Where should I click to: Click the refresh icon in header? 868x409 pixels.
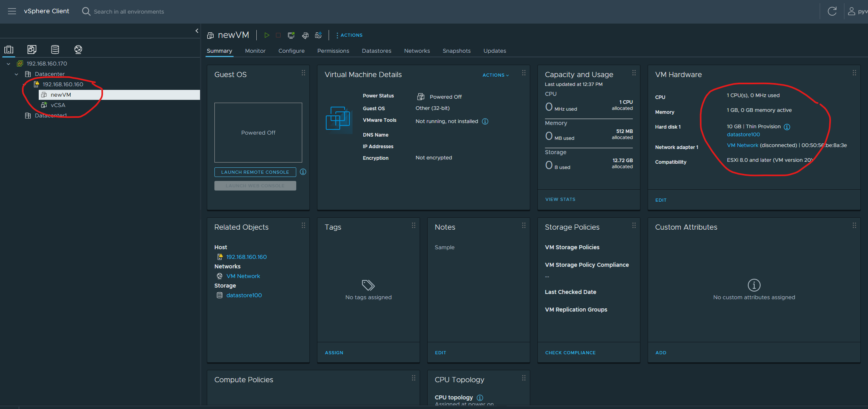[832, 11]
